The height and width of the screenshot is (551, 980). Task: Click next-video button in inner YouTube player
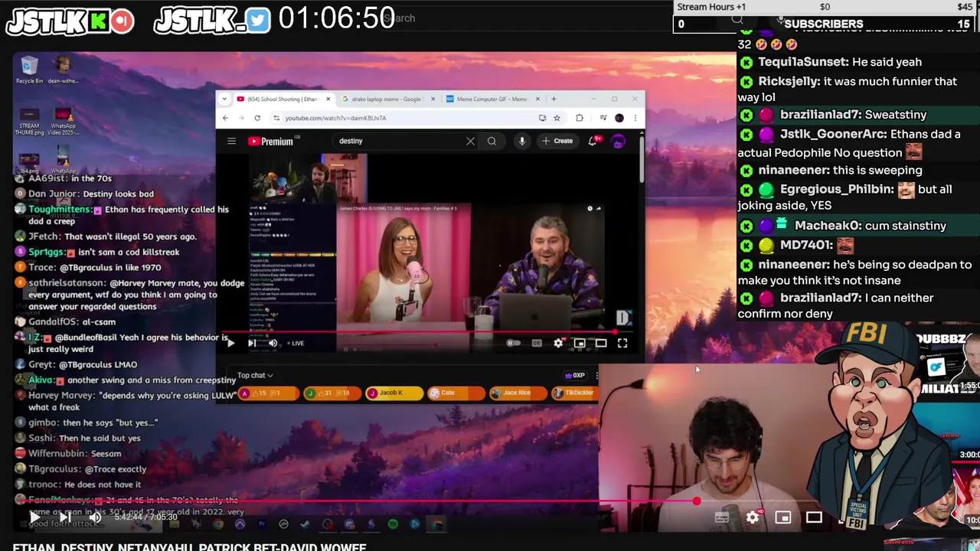coord(252,343)
